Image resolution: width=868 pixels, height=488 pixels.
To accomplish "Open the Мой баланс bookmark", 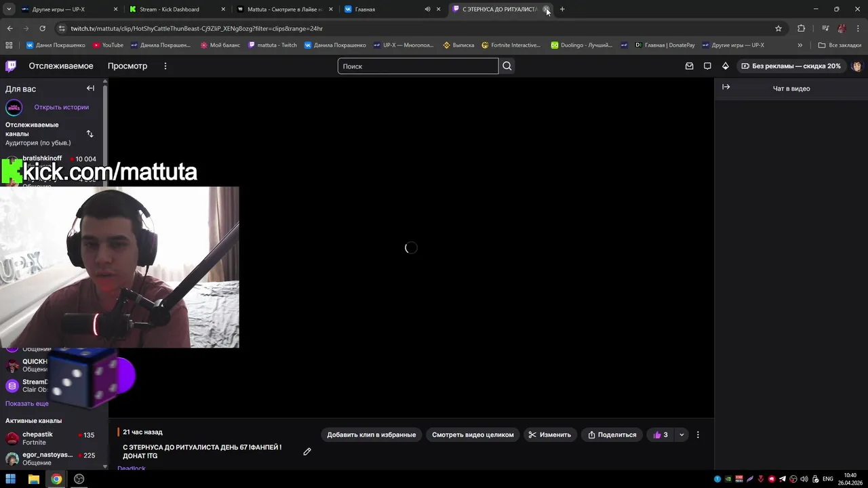I will 220,45.
